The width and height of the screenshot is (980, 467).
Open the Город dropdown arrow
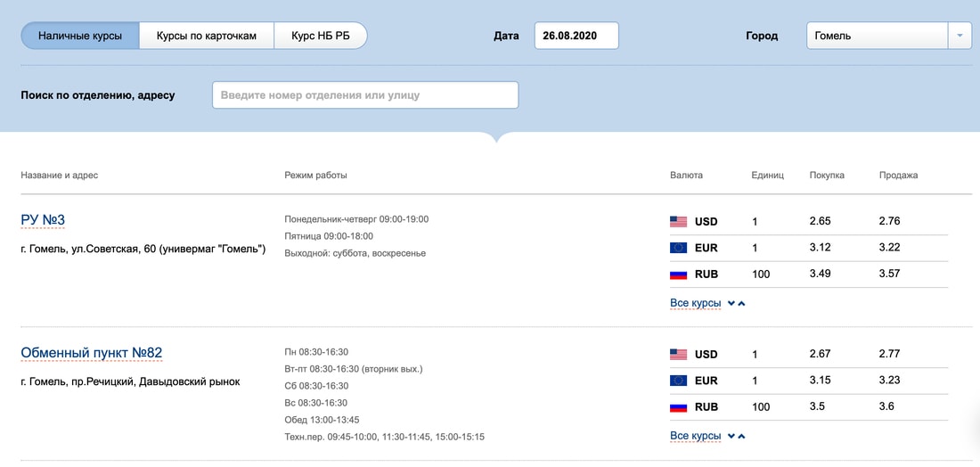click(960, 36)
